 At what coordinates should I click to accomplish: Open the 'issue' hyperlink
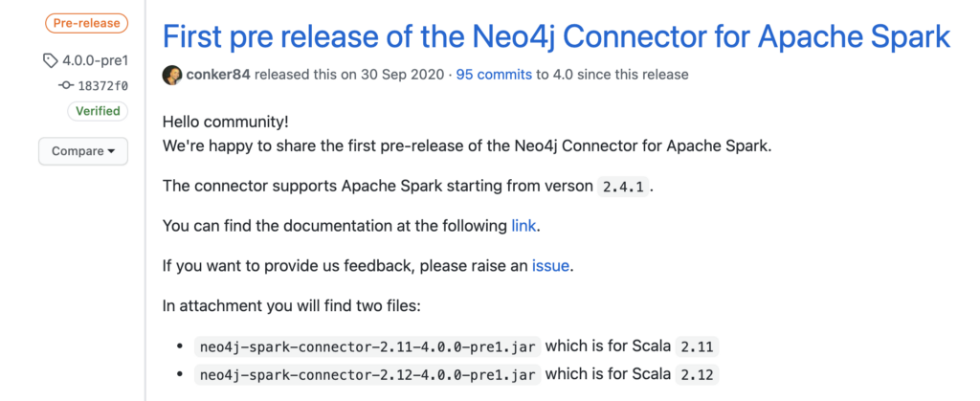[550, 265]
